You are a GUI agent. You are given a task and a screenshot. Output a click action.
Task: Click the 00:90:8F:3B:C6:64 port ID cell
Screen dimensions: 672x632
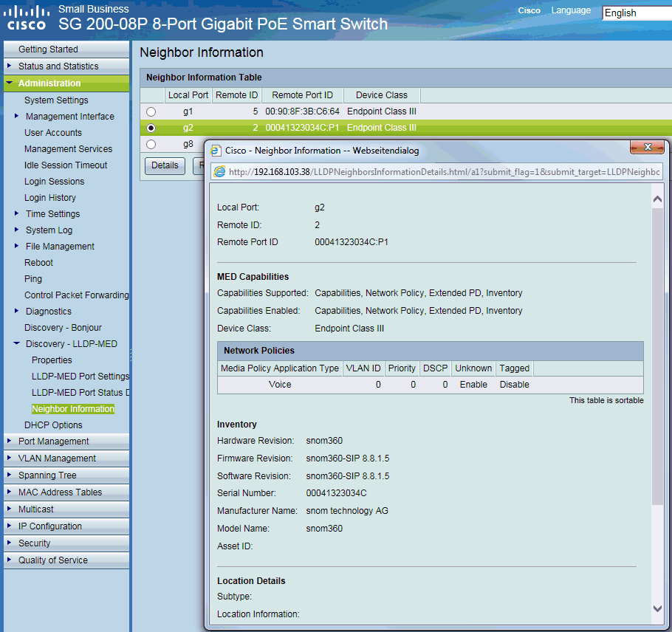click(x=302, y=111)
